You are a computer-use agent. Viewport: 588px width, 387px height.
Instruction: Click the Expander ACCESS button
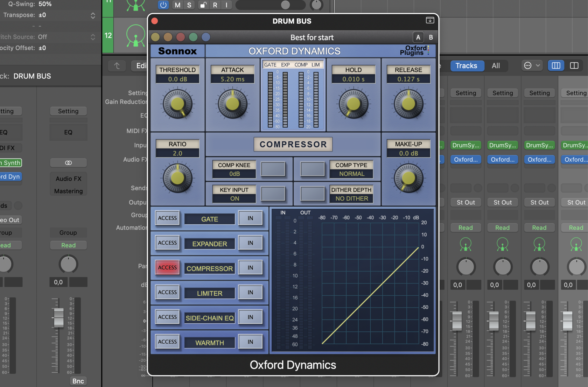(167, 243)
